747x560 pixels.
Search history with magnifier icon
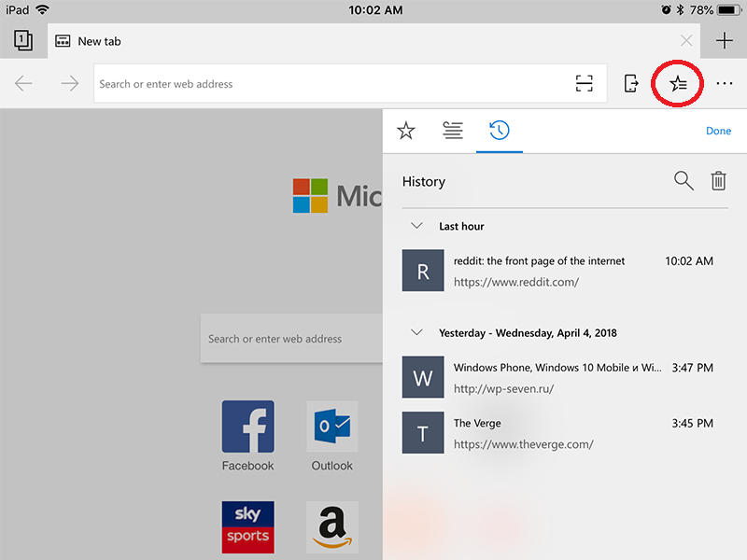coord(684,181)
